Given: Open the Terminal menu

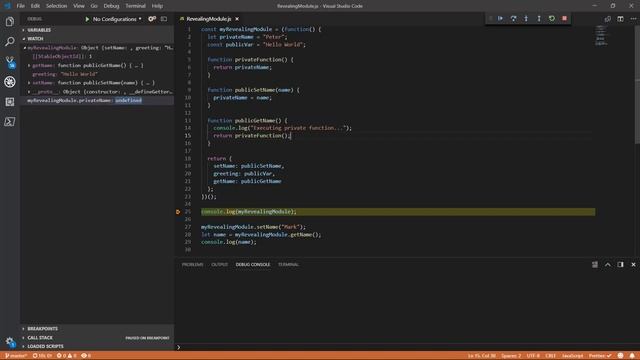Looking at the screenshot, I should coord(135,6).
